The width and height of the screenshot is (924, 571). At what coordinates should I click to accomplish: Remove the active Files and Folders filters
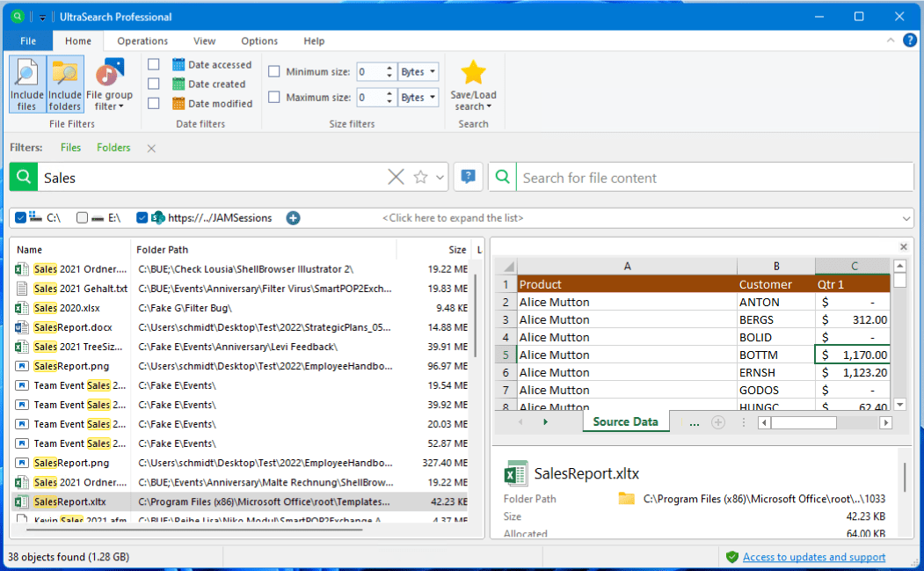(151, 148)
